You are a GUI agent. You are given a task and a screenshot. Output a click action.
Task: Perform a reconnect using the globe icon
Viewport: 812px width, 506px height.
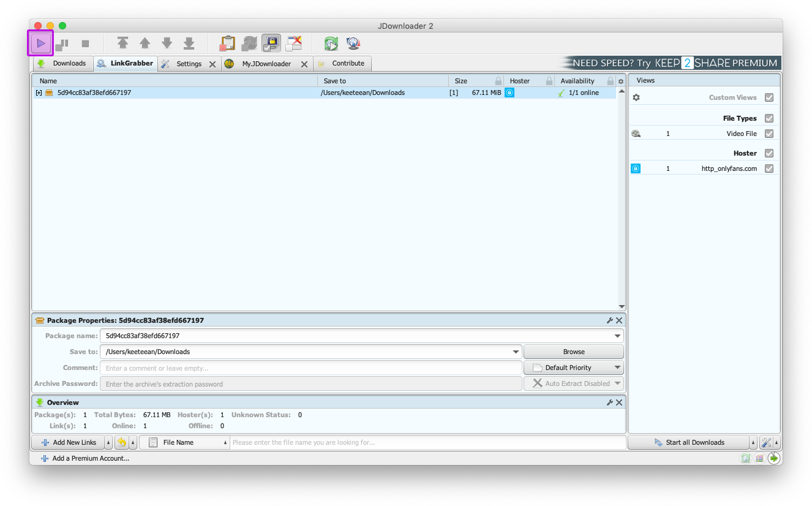(x=353, y=43)
